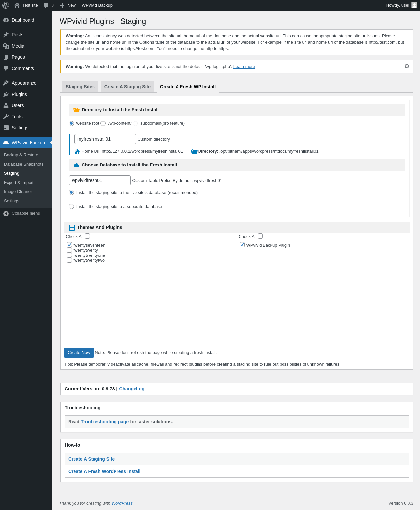Uncheck the WPvivid Backup Plugin checkbox
This screenshot has width=420, height=510.
tap(242, 245)
